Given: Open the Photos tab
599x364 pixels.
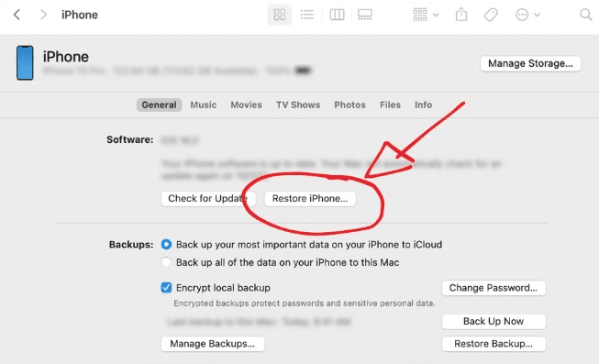Looking at the screenshot, I should pyautogui.click(x=349, y=105).
